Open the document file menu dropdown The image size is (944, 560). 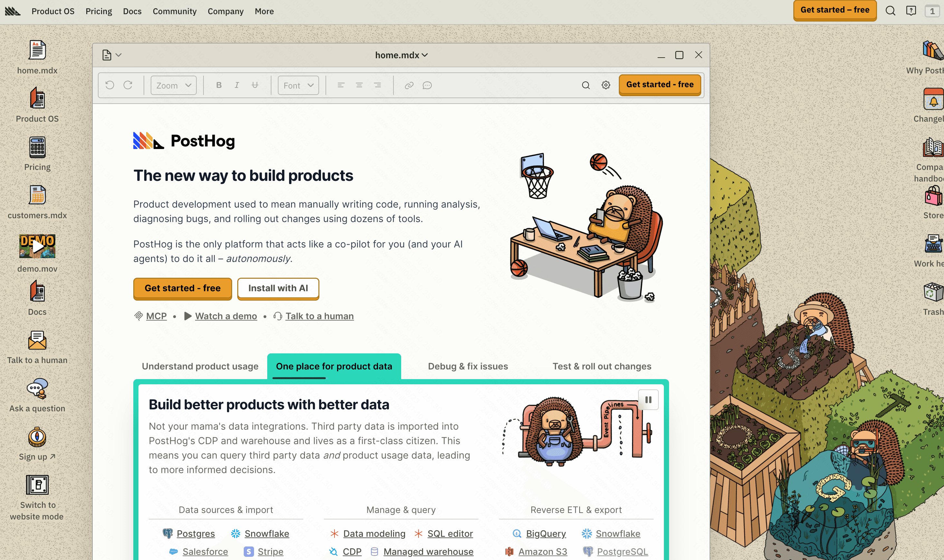pos(112,55)
